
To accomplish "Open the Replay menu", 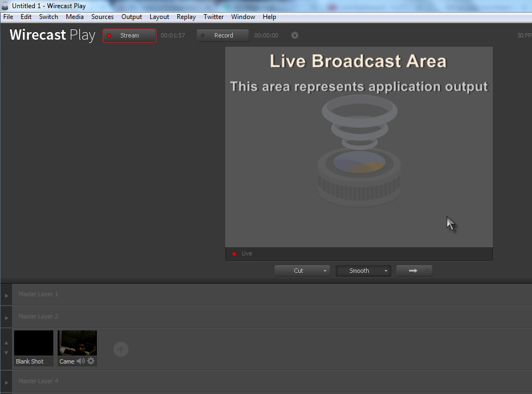I will click(186, 17).
